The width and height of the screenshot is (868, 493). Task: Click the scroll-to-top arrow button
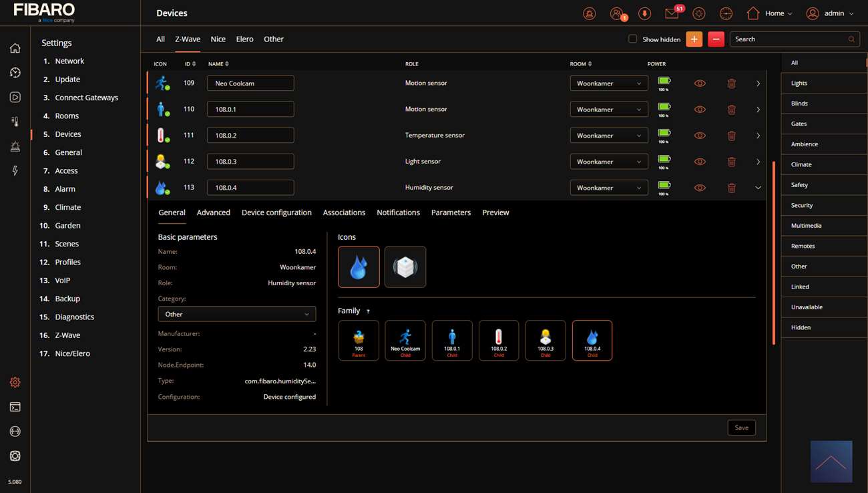click(x=831, y=462)
